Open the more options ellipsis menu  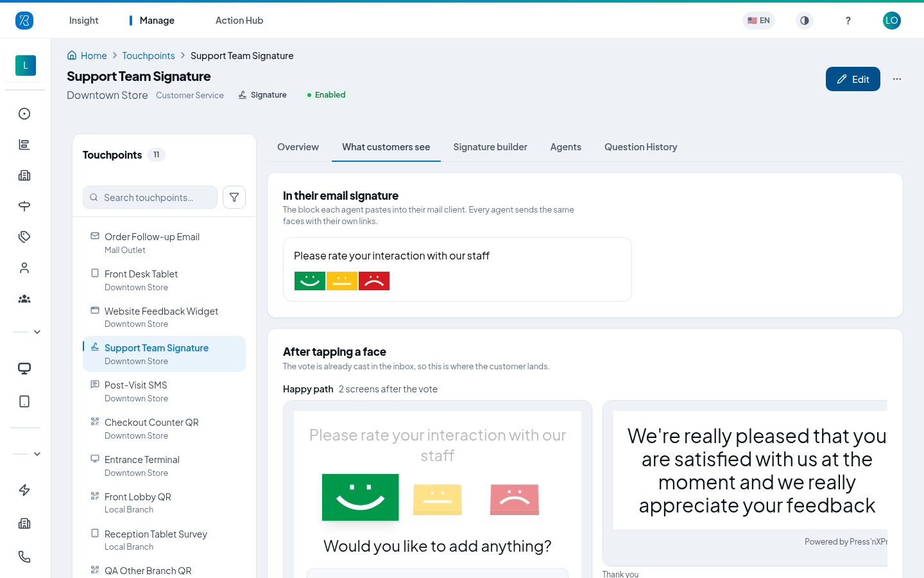[897, 79]
